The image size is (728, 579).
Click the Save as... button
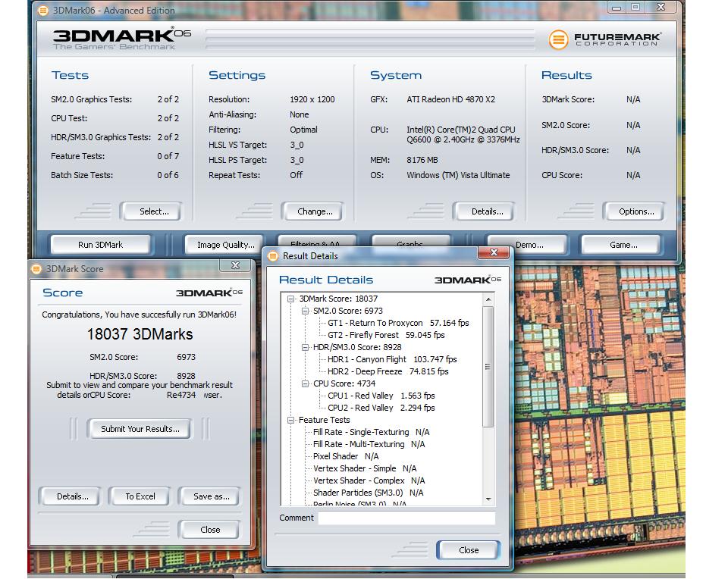click(211, 496)
